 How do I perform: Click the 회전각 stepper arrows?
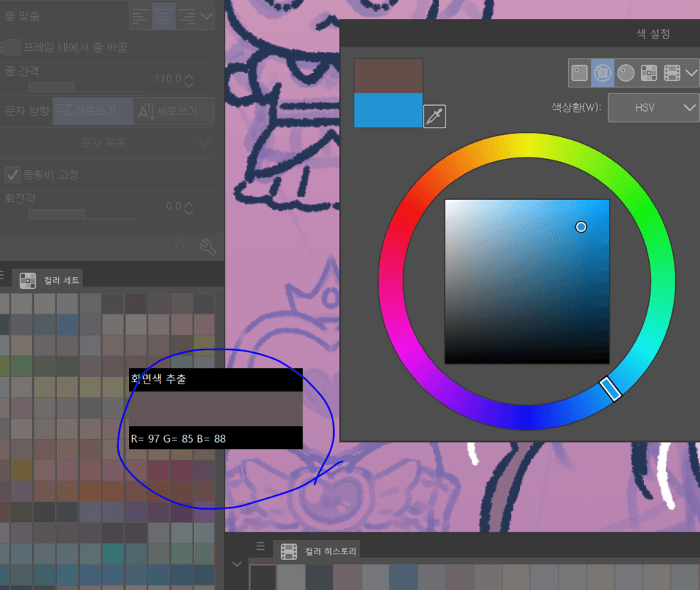(x=189, y=208)
